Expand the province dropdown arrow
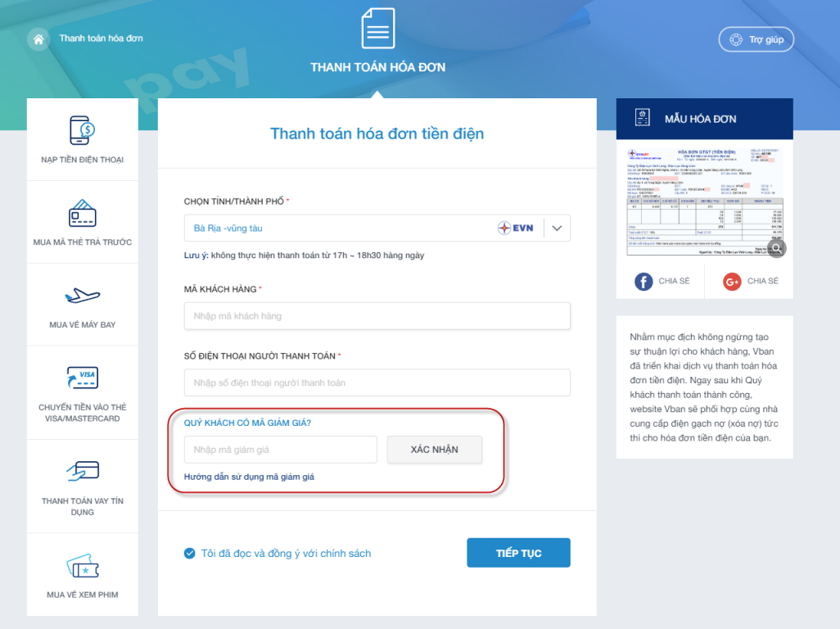Viewport: 840px width, 629px height. (x=557, y=229)
